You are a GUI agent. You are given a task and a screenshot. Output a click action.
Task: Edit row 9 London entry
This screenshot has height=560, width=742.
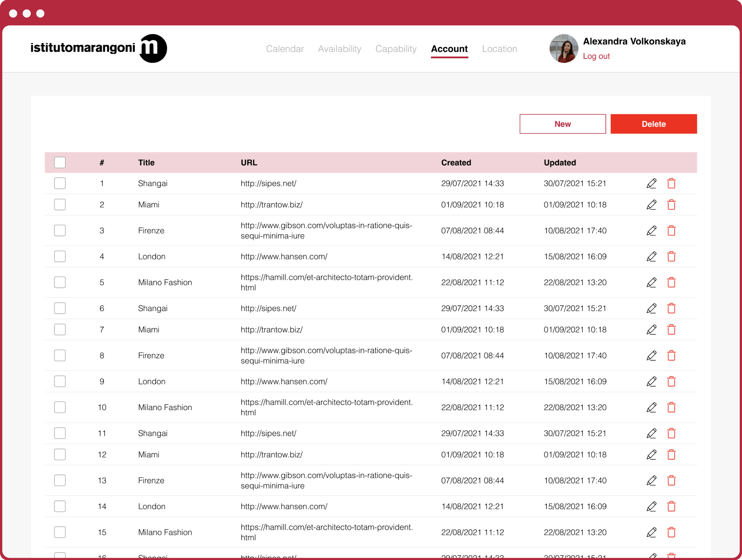pyautogui.click(x=651, y=381)
